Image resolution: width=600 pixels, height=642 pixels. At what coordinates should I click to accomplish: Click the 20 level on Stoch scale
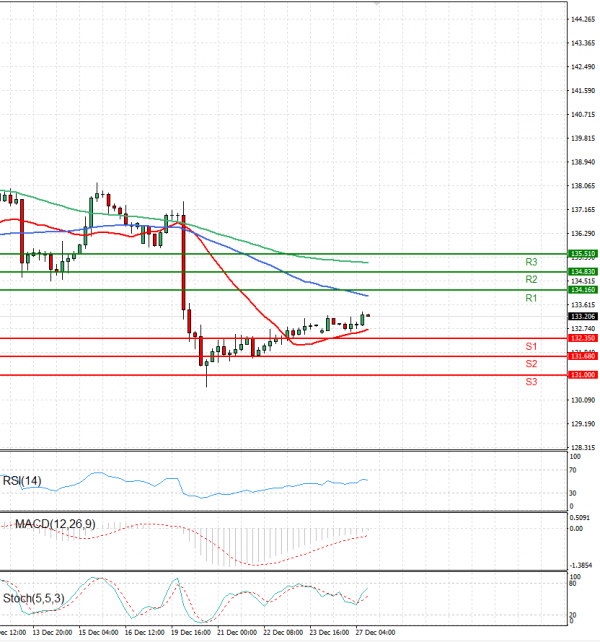click(573, 615)
